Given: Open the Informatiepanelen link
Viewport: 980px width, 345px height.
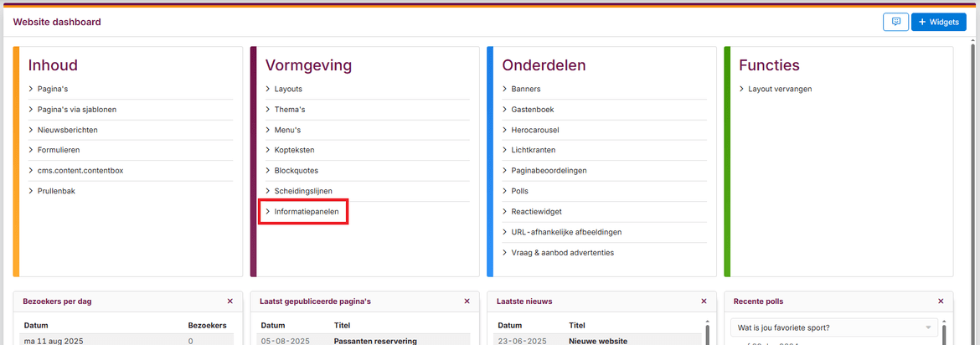Looking at the screenshot, I should point(307,212).
